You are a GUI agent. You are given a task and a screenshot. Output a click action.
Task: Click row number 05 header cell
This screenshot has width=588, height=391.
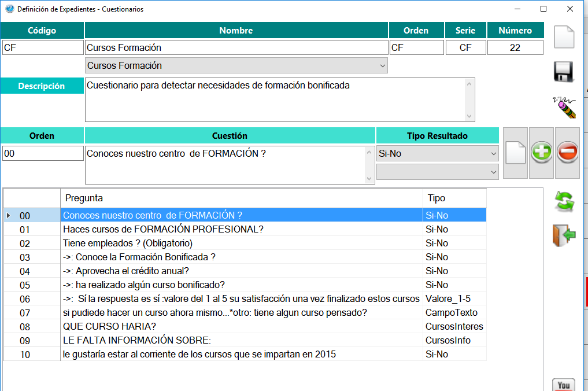[x=32, y=285]
